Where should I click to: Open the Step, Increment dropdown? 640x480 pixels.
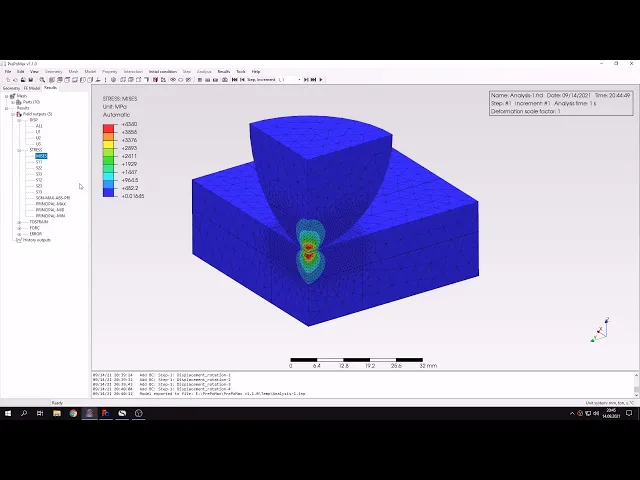[299, 80]
